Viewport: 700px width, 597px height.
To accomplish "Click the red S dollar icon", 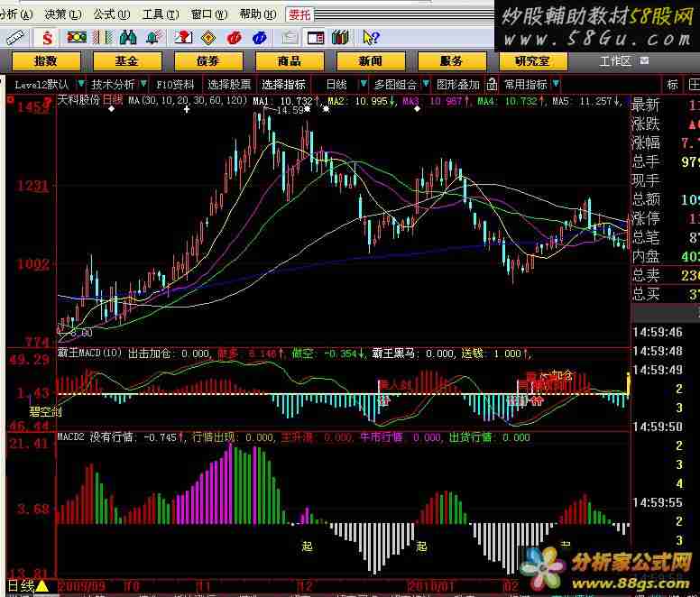I will click(47, 38).
